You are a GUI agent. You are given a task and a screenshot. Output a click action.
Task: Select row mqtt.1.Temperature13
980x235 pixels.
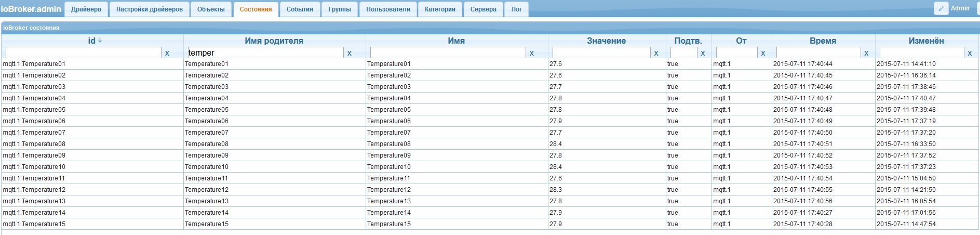(x=490, y=201)
